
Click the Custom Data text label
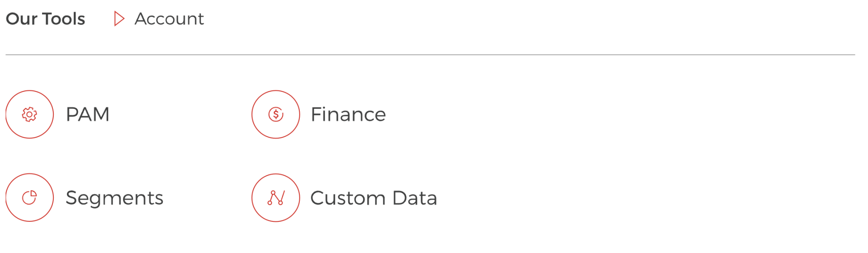tap(373, 198)
